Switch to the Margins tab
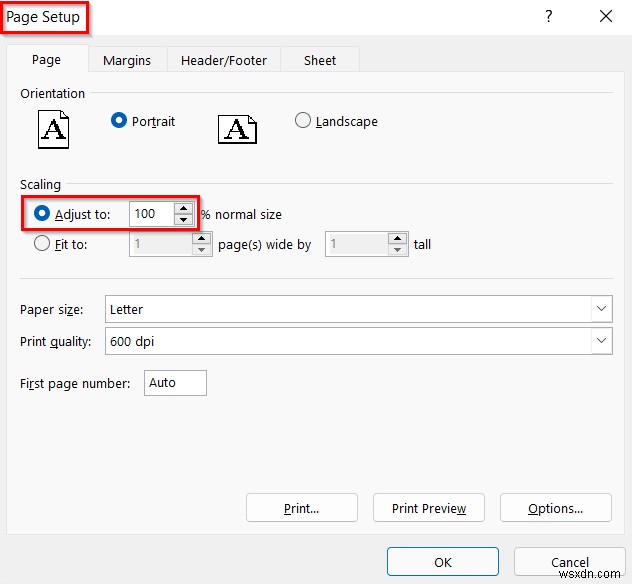632x584 pixels. (x=127, y=60)
